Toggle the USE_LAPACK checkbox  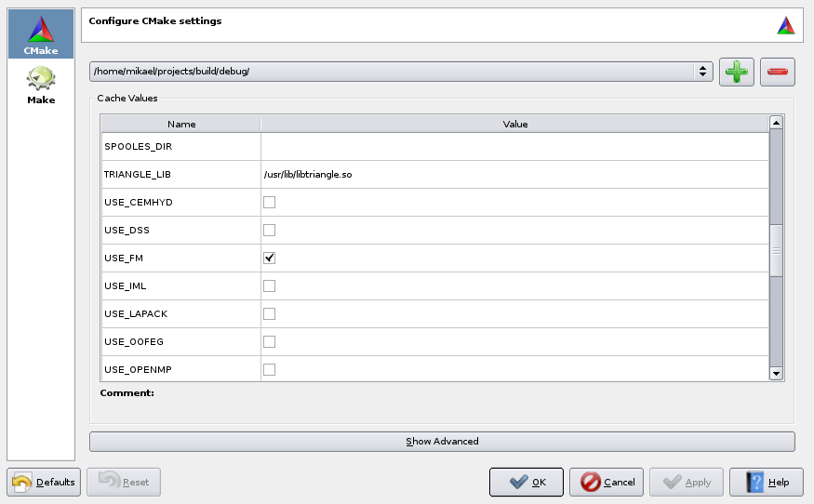(270, 313)
